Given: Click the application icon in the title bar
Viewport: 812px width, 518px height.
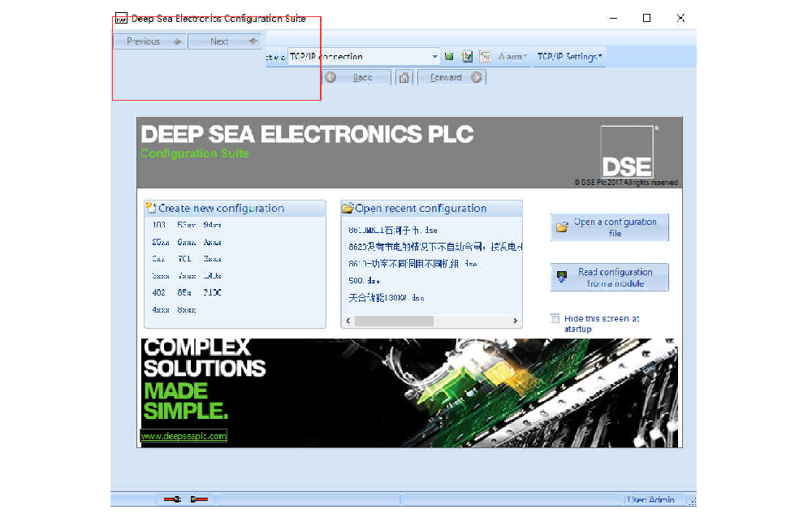Looking at the screenshot, I should click(x=121, y=19).
